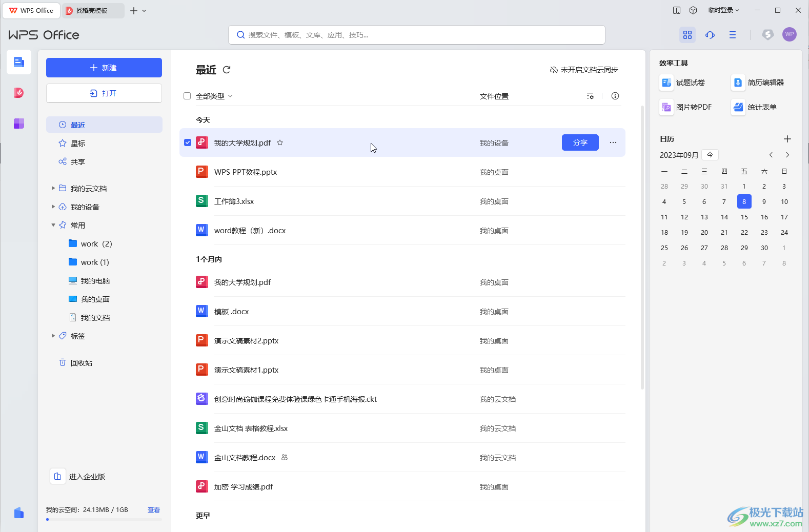Click the cloud space usage bar
This screenshot has height=532, width=809.
pyautogui.click(x=104, y=519)
